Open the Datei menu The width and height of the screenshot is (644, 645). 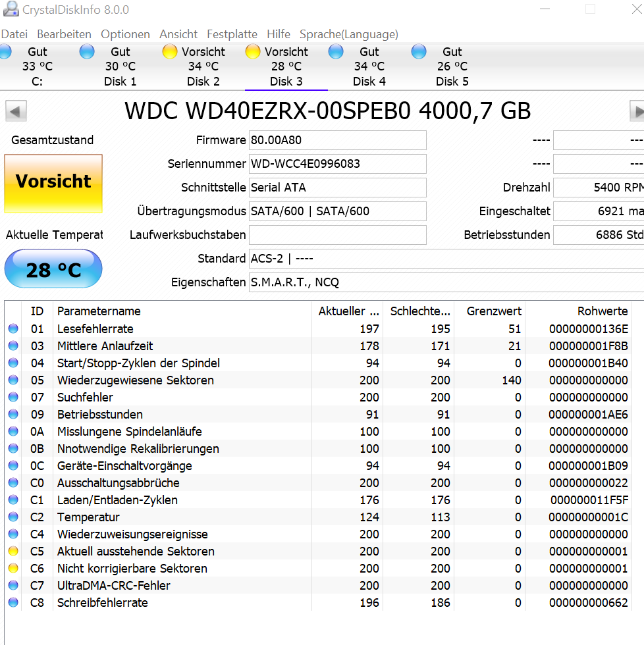click(x=14, y=34)
